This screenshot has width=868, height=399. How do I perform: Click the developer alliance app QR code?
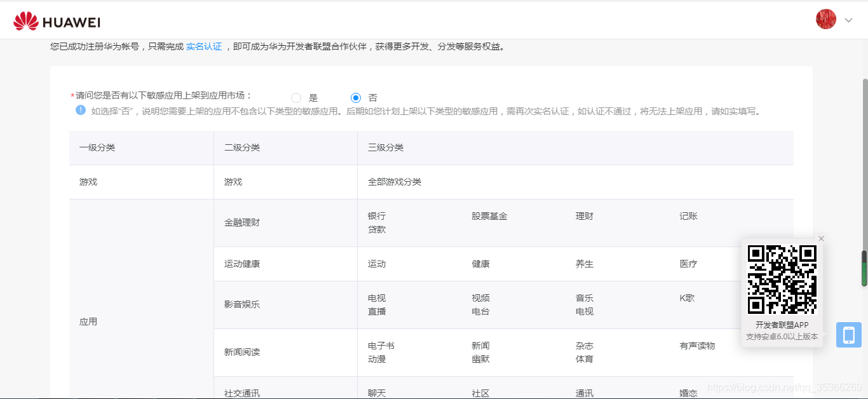(782, 280)
